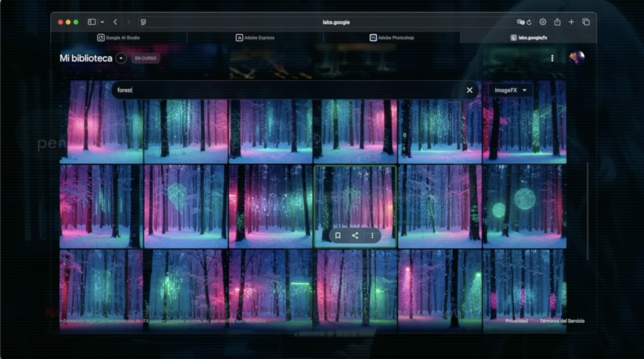The image size is (644, 359).
Task: Open the user profile avatar
Action: click(577, 58)
